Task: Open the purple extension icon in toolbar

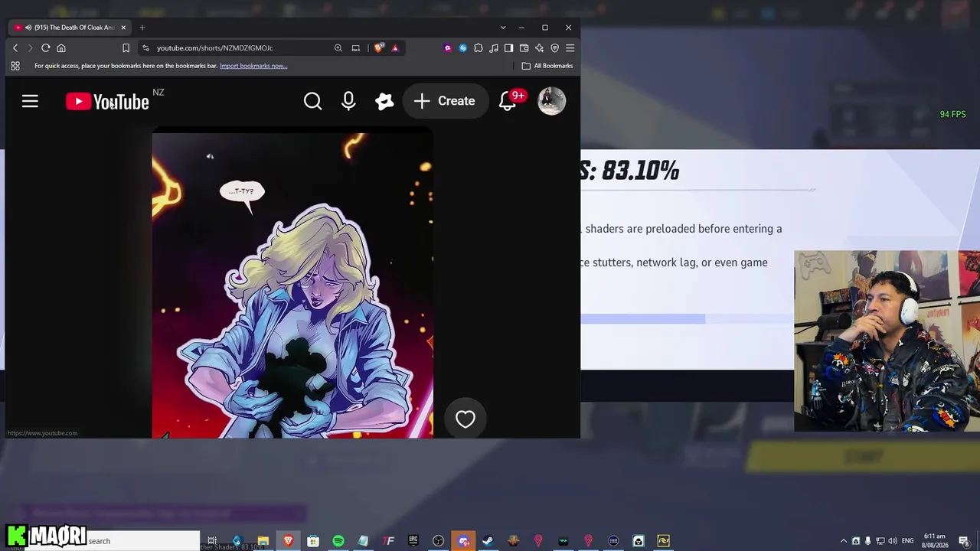Action: pos(448,48)
